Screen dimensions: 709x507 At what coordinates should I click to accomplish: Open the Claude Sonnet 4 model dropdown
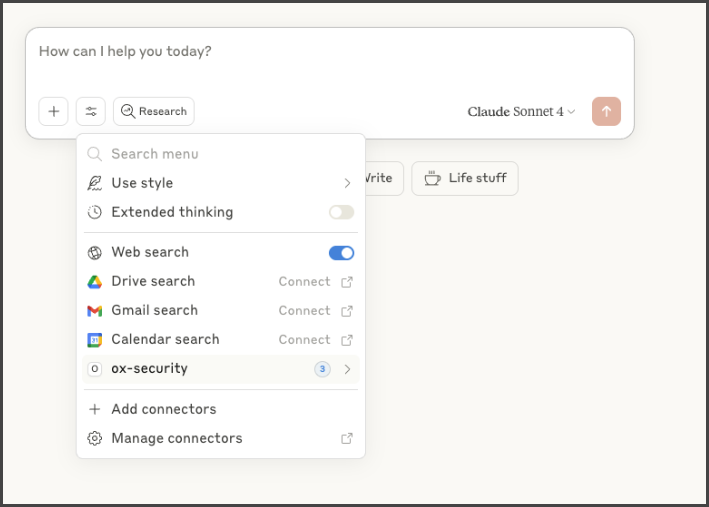521,112
